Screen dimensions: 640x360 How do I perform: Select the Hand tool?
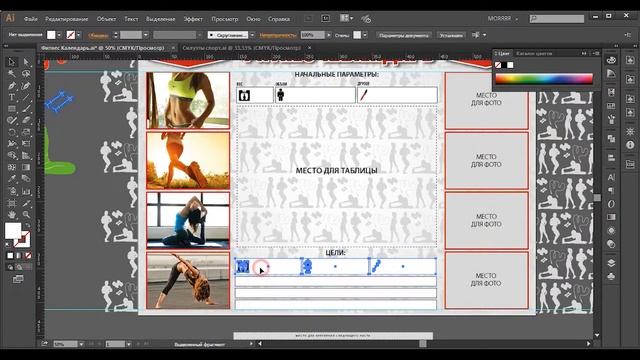(11, 214)
